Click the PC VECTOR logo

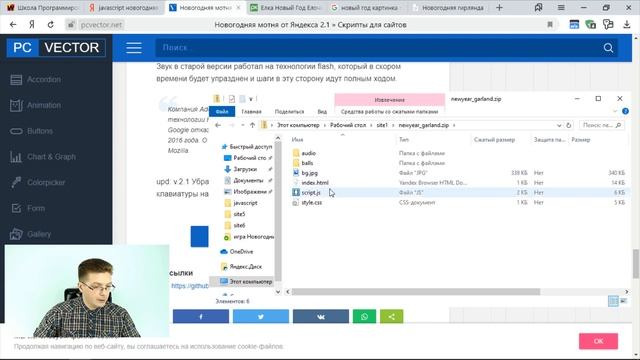pos(56,48)
